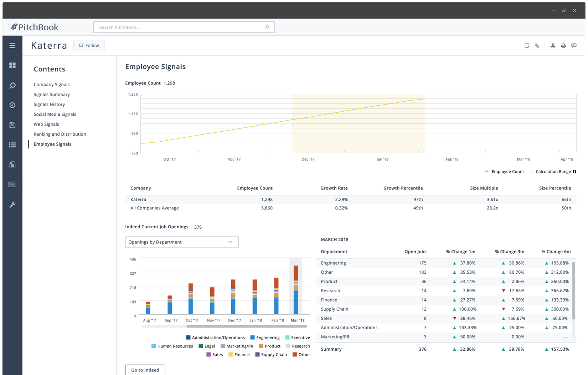Click the Open Jobs column header
588x375 pixels.
click(x=415, y=252)
